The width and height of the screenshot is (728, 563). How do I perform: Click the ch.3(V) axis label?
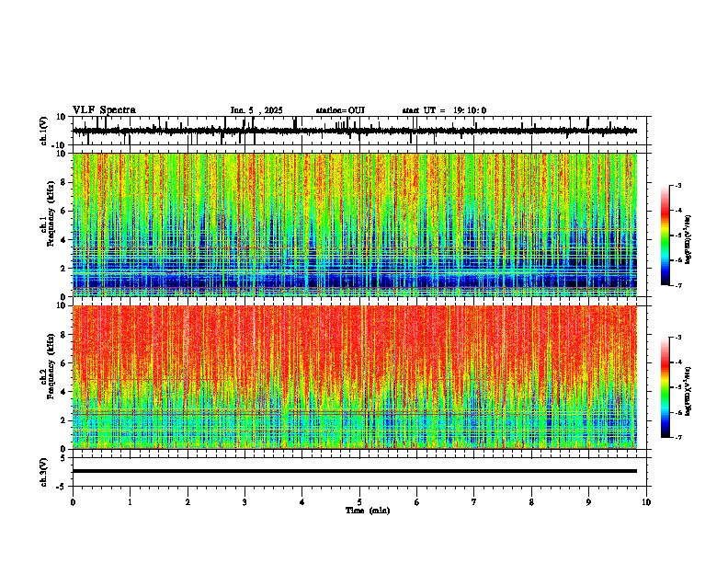click(44, 472)
